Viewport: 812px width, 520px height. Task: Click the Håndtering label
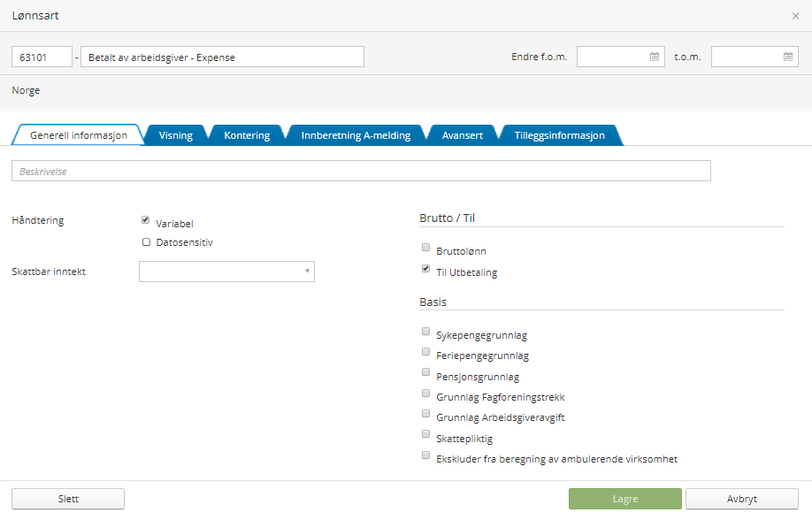point(38,220)
